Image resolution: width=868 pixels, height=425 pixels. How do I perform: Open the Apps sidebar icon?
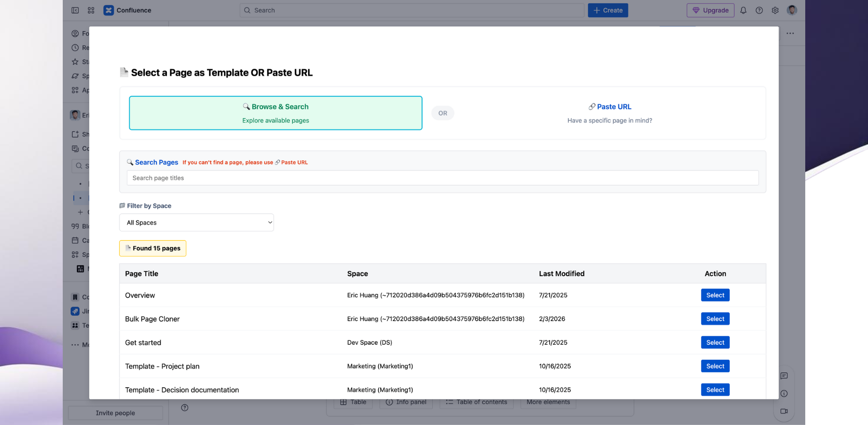[x=75, y=90]
